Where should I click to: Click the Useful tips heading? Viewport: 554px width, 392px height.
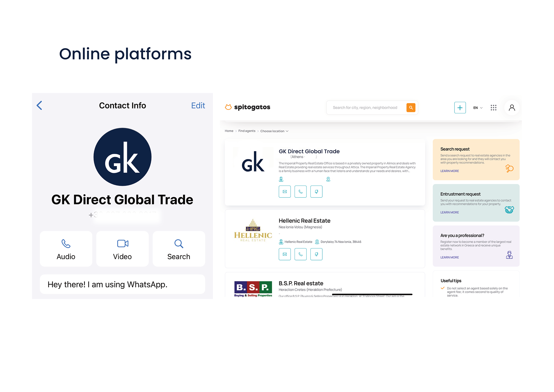click(x=451, y=281)
